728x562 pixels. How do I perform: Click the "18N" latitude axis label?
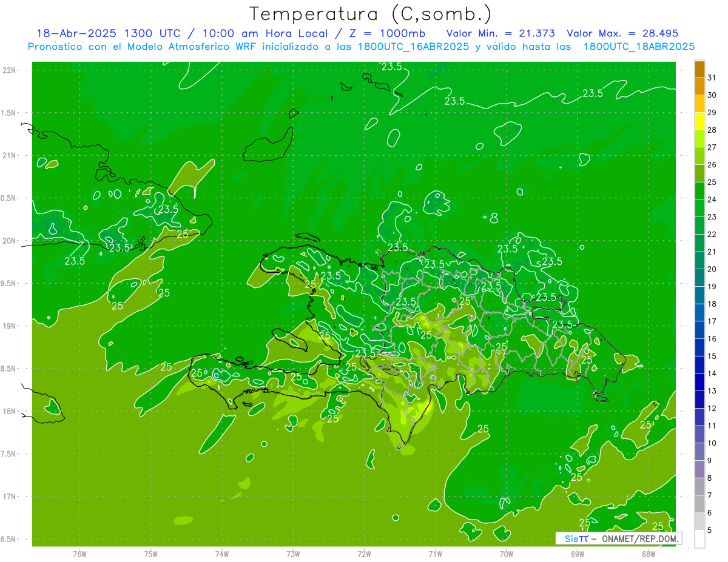click(10, 412)
